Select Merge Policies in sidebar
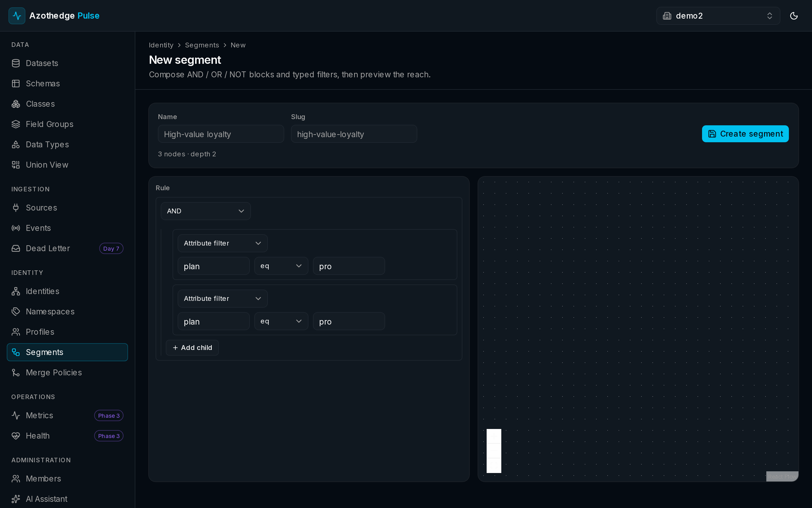 pos(67,373)
